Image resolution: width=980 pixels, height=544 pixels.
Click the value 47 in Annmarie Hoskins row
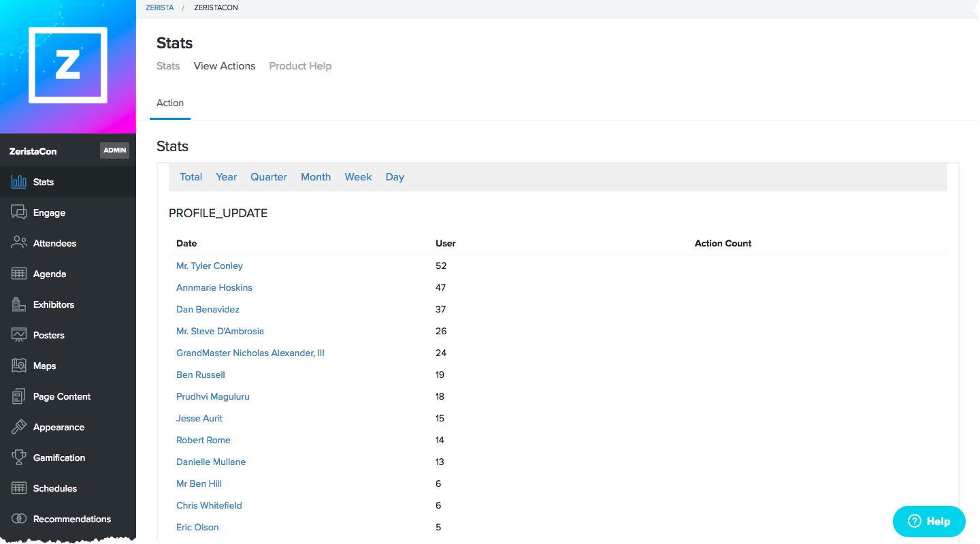click(x=441, y=287)
